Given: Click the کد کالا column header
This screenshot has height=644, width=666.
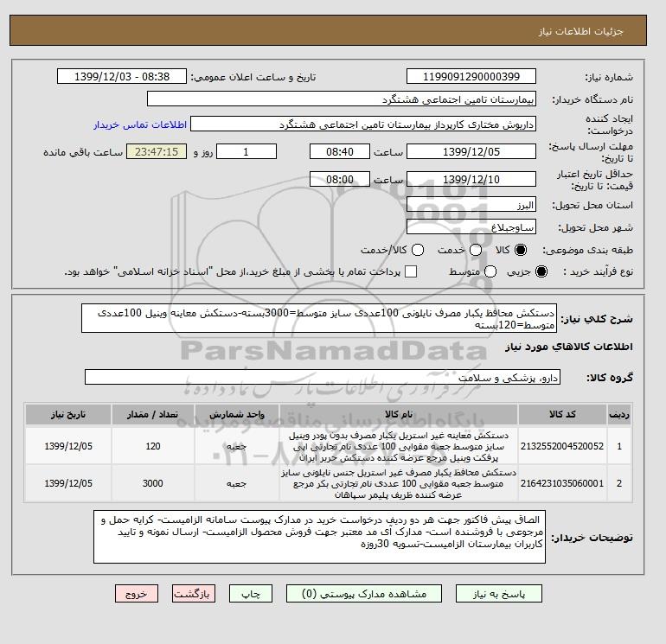Looking at the screenshot, I should [x=562, y=414].
